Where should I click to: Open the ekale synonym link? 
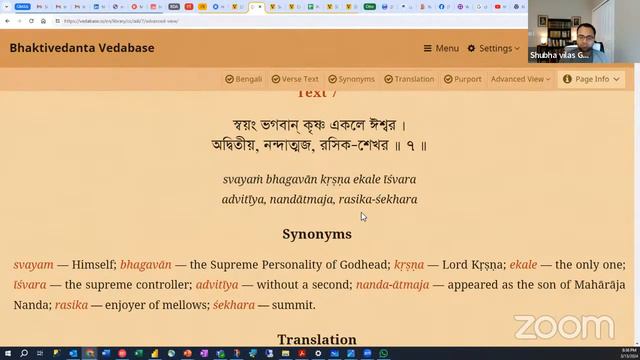[523, 264]
